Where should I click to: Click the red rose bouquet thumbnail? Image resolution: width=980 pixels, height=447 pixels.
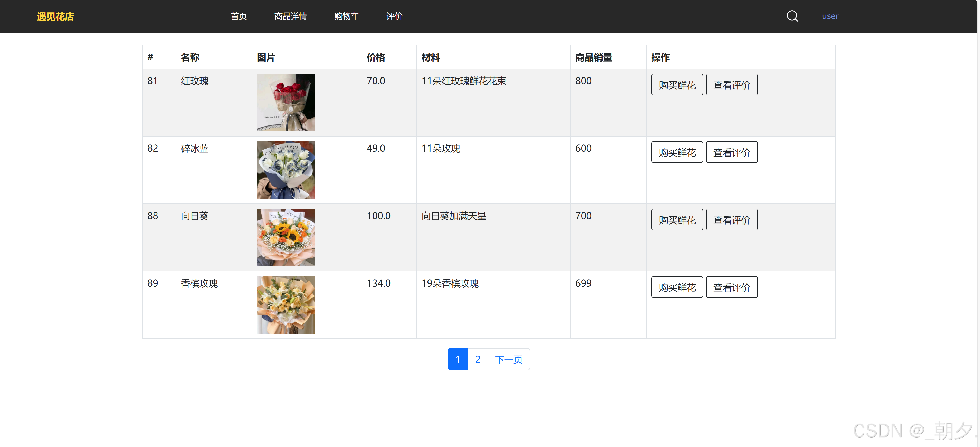click(286, 103)
